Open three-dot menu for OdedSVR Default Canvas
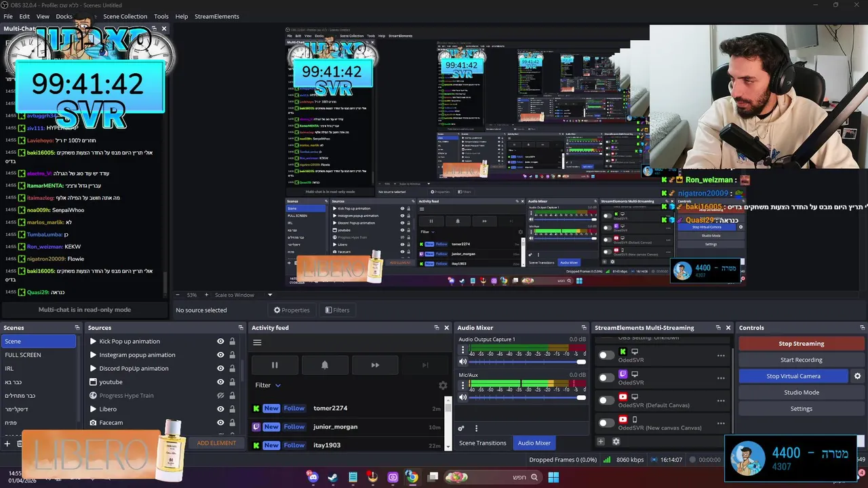The image size is (868, 488). click(721, 401)
